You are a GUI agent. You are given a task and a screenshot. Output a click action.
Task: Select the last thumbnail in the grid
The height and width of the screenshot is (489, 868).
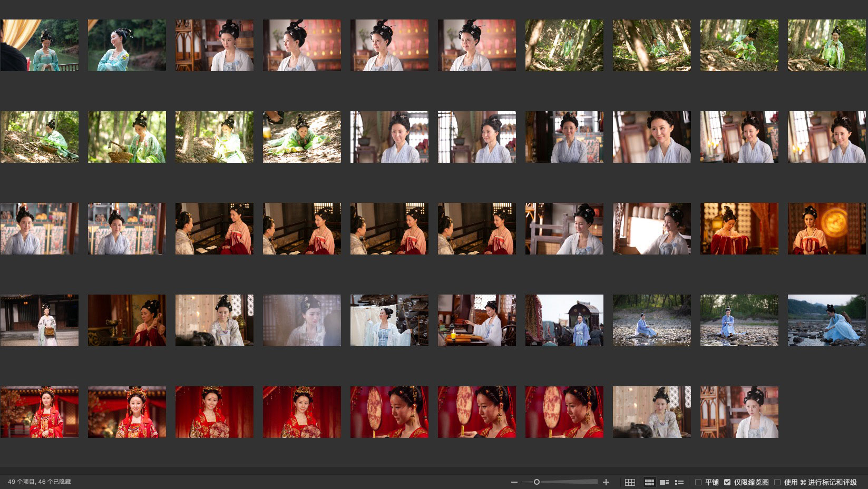point(739,412)
